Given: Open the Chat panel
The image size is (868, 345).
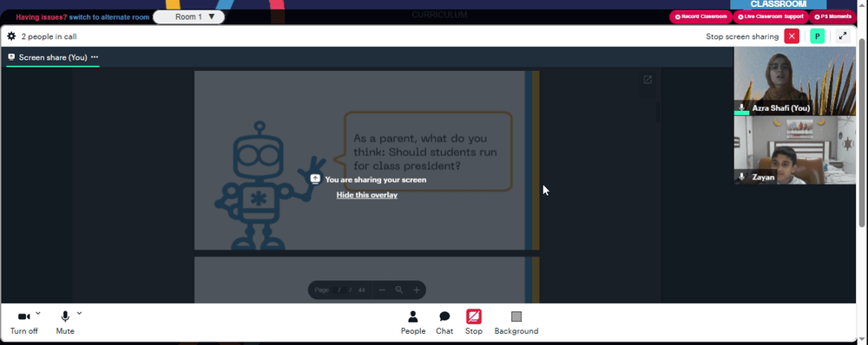Looking at the screenshot, I should pyautogui.click(x=444, y=322).
